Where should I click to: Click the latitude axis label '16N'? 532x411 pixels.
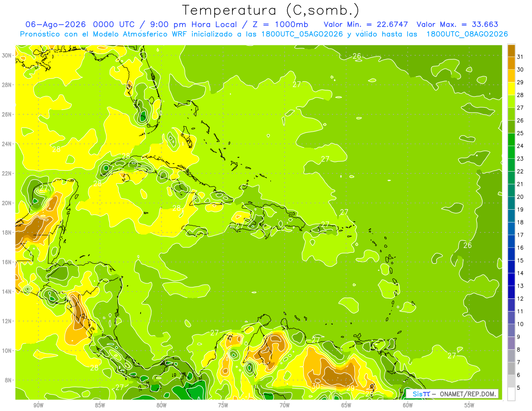[6, 262]
